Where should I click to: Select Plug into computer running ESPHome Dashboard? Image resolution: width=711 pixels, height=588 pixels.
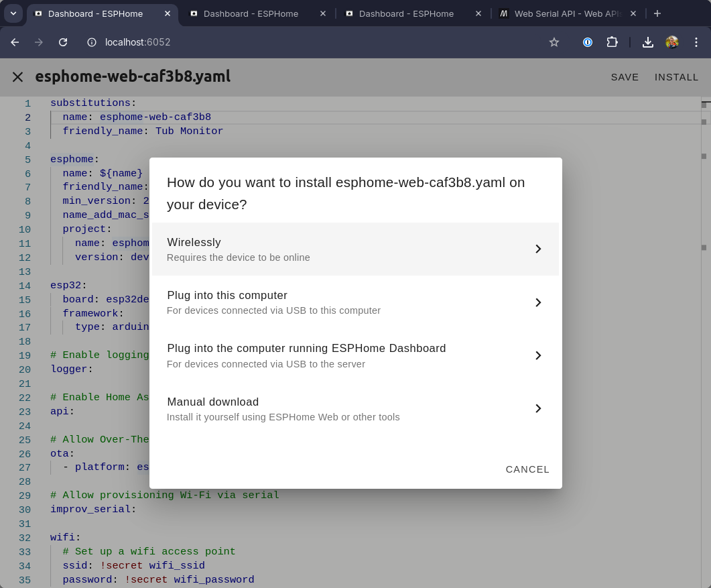point(355,355)
